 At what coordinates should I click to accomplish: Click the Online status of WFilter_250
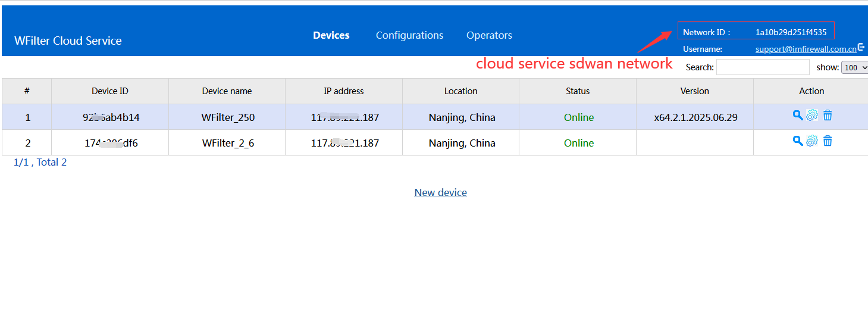[579, 117]
